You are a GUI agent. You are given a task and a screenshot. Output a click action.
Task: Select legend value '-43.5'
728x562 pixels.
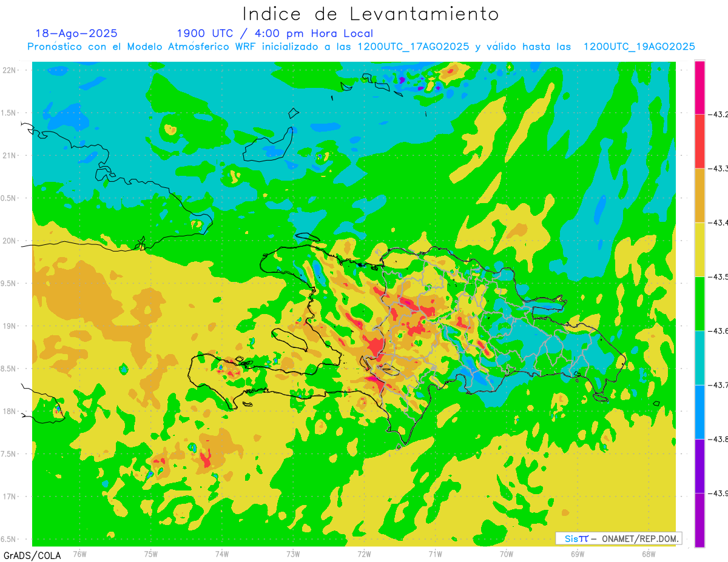718,276
